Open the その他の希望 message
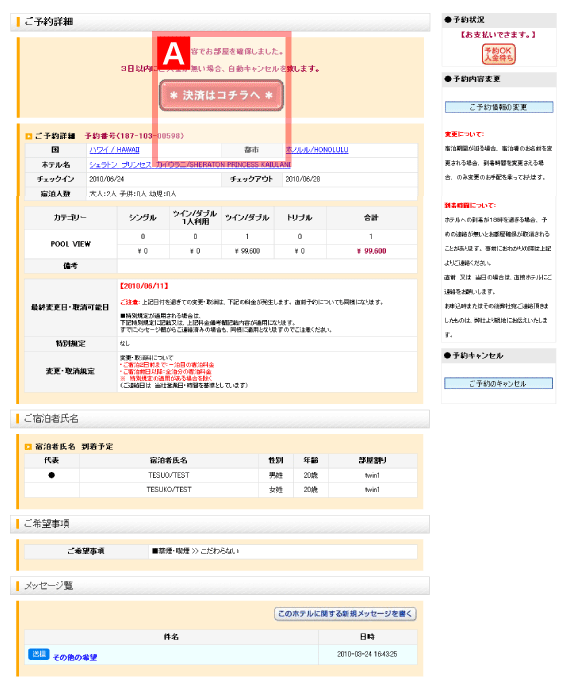This screenshot has width=567, height=683. [x=75, y=657]
